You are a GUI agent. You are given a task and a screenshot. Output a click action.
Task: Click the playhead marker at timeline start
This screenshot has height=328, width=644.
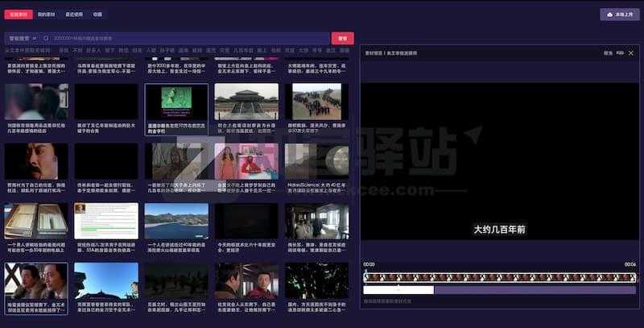click(365, 276)
